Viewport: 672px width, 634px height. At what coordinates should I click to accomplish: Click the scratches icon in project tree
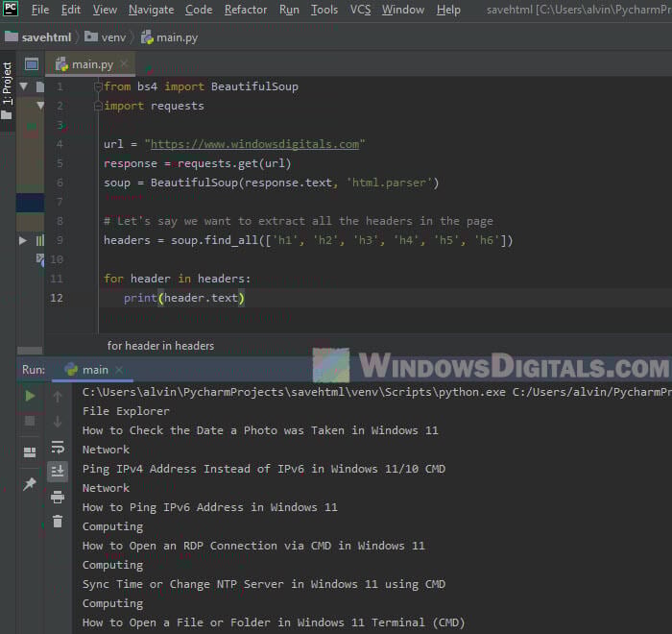[x=40, y=259]
